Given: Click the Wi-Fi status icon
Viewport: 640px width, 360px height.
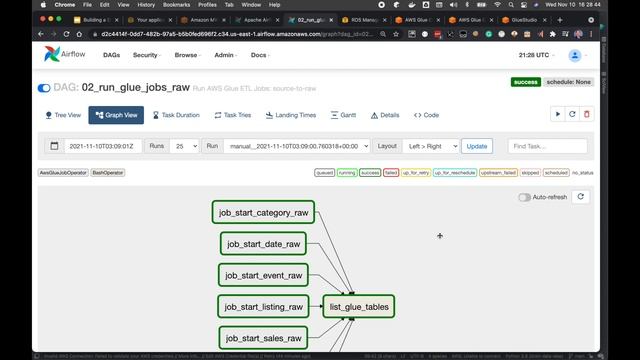Looking at the screenshot, I should [497, 5].
